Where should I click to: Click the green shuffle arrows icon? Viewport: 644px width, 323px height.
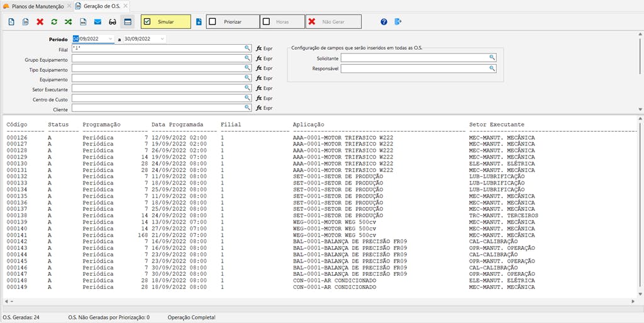point(68,22)
